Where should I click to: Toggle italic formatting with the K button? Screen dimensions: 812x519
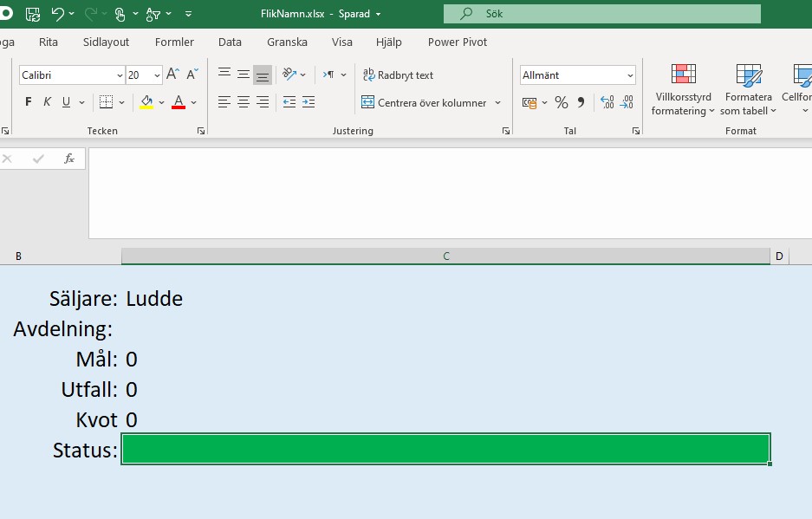coord(48,102)
